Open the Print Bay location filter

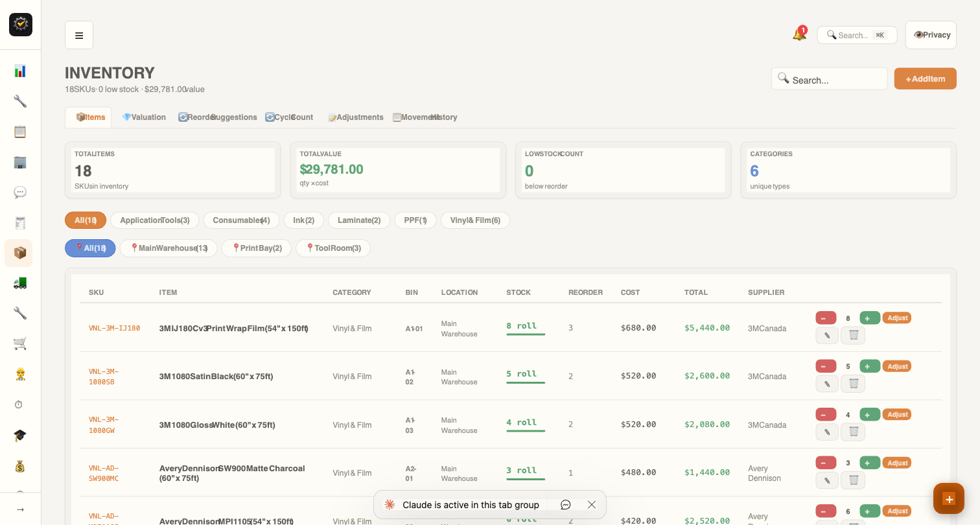click(x=256, y=248)
